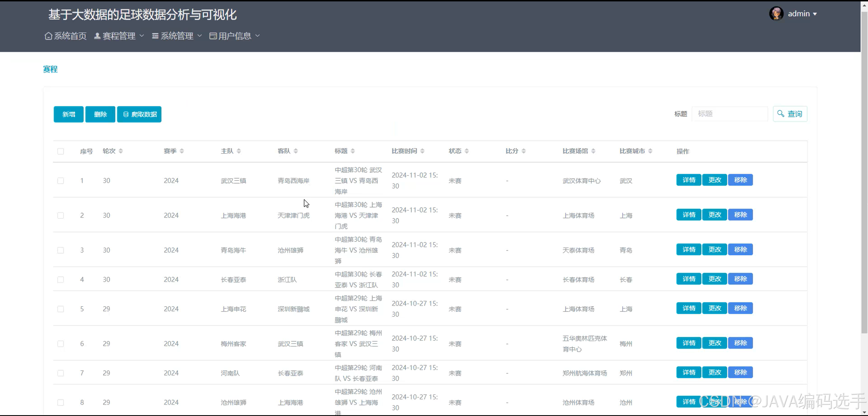Image resolution: width=868 pixels, height=416 pixels.
Task: Sort table by 比赛时间 column icon
Action: point(422,151)
